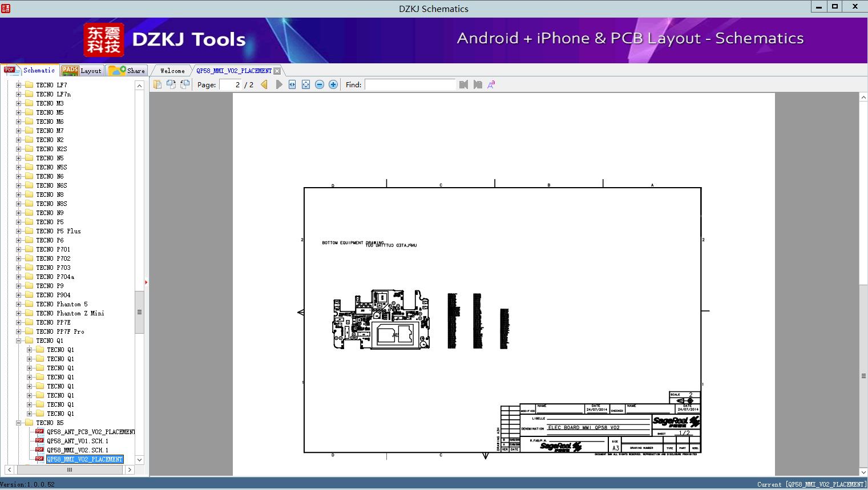Go to the next page with the right arrow

pyautogui.click(x=279, y=84)
